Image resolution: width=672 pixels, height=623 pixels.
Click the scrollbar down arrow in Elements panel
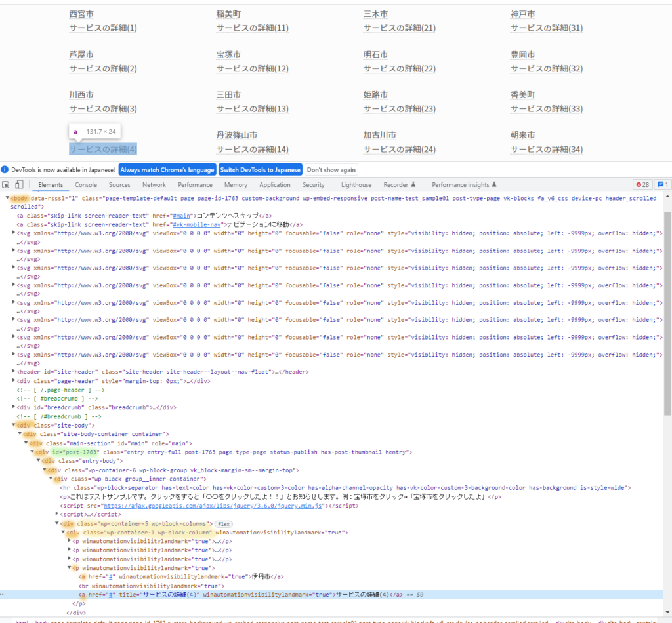pyautogui.click(x=667, y=613)
